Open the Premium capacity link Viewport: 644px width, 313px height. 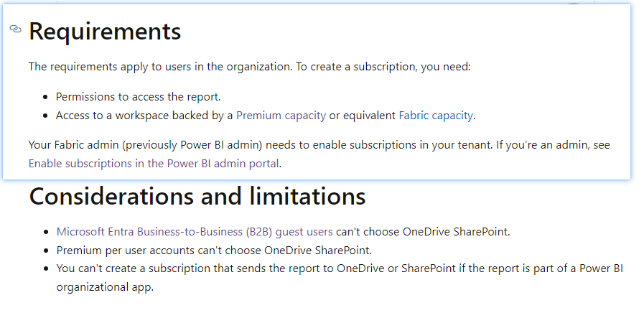pos(281,116)
